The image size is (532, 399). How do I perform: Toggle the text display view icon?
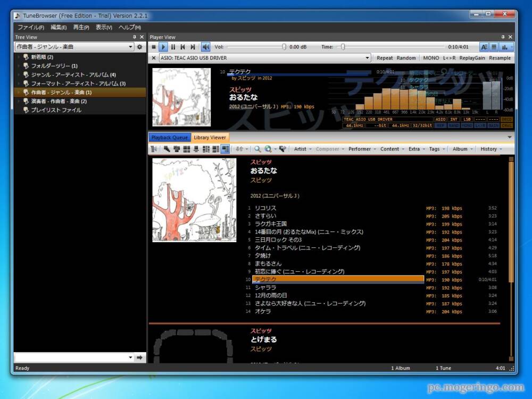tap(484, 47)
